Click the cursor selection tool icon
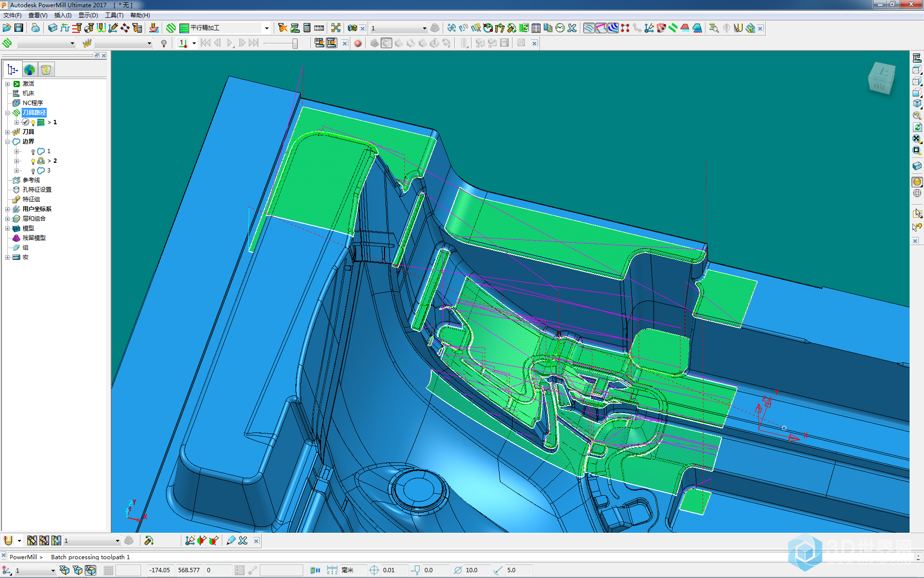Screen dimensions: 924x578 click(917, 213)
